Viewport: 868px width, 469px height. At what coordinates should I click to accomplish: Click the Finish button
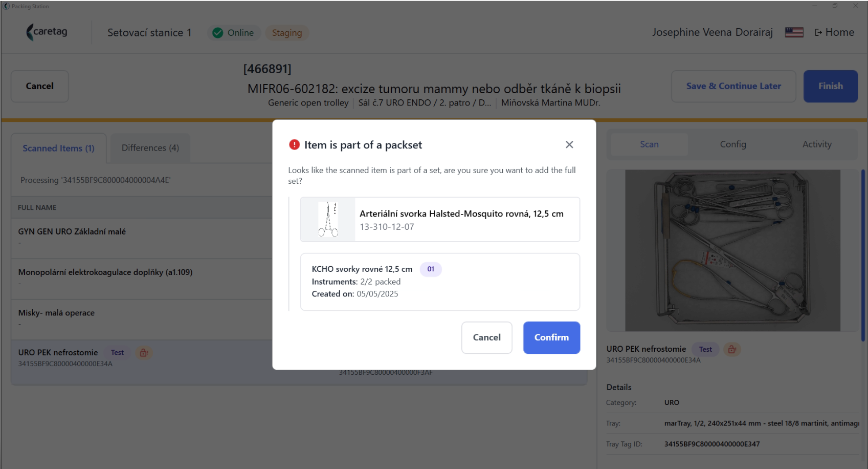pos(830,86)
